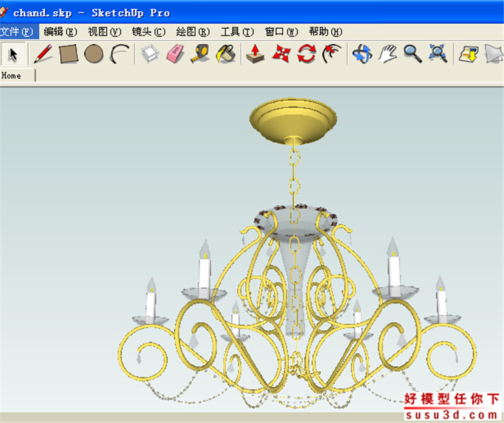Switch to the Home scene tab

tap(17, 76)
